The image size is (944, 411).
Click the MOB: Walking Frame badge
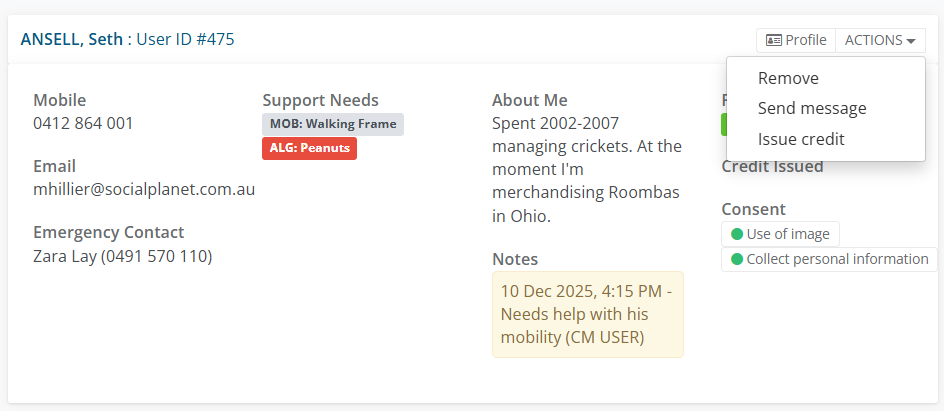[333, 124]
